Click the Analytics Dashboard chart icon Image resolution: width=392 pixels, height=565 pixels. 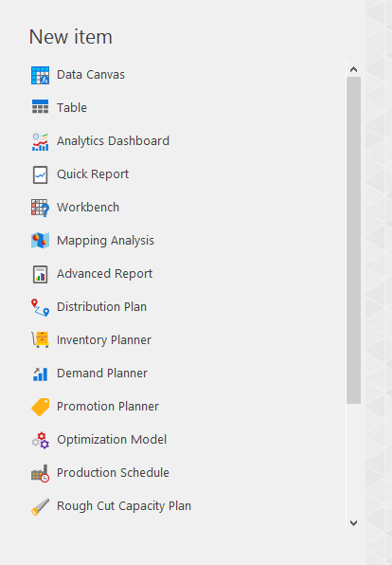40,141
